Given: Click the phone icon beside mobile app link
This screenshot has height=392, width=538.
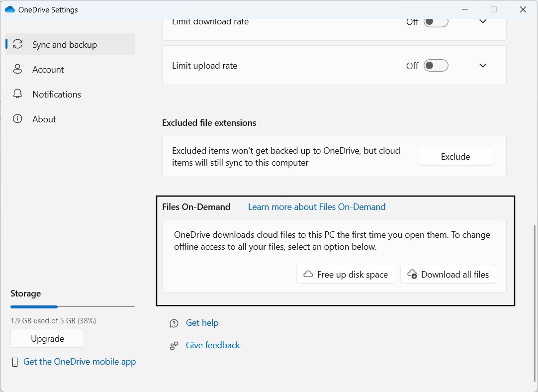Looking at the screenshot, I should pyautogui.click(x=15, y=362).
